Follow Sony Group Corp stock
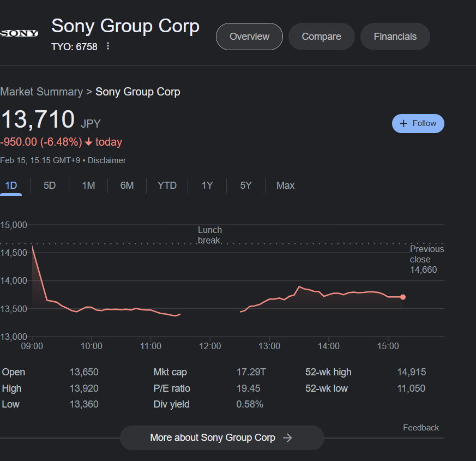Image resolution: width=476 pixels, height=461 pixels. pos(418,123)
